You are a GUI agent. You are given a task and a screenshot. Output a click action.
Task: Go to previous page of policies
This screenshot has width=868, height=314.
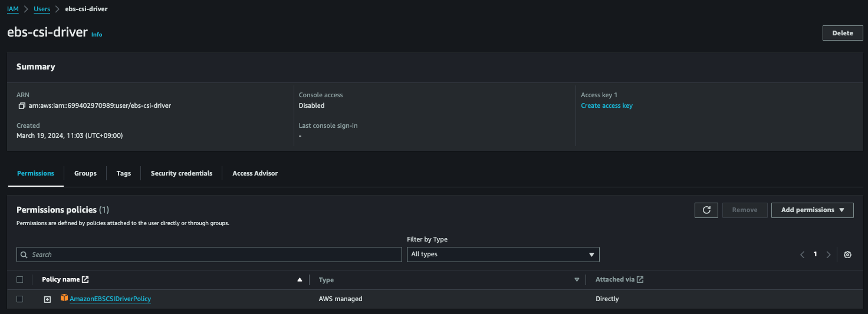(802, 254)
